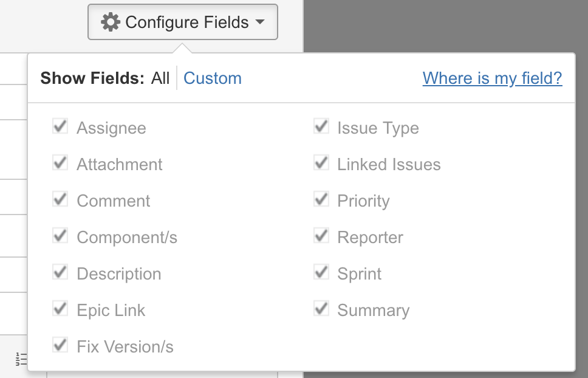Disable the Component/s field checkbox

pyautogui.click(x=60, y=236)
